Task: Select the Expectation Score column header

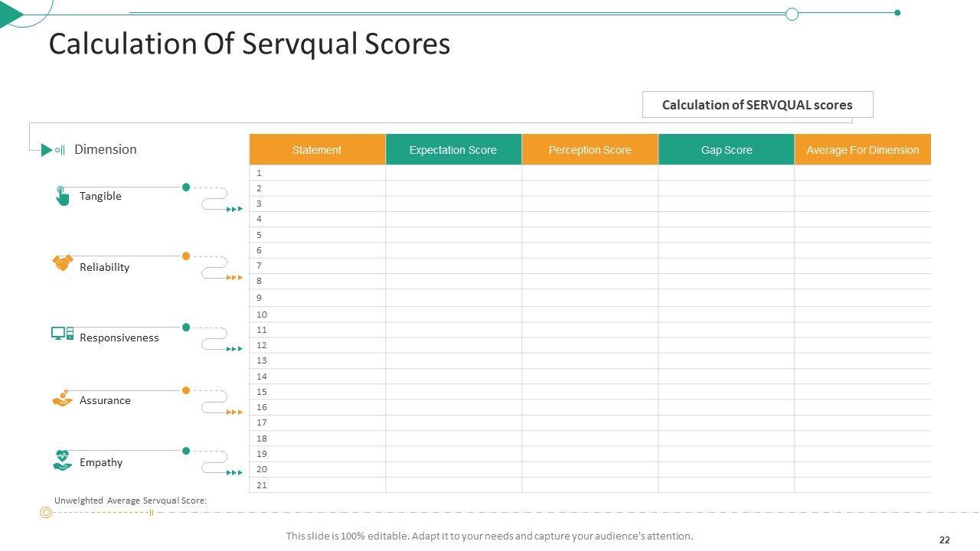Action: point(453,149)
